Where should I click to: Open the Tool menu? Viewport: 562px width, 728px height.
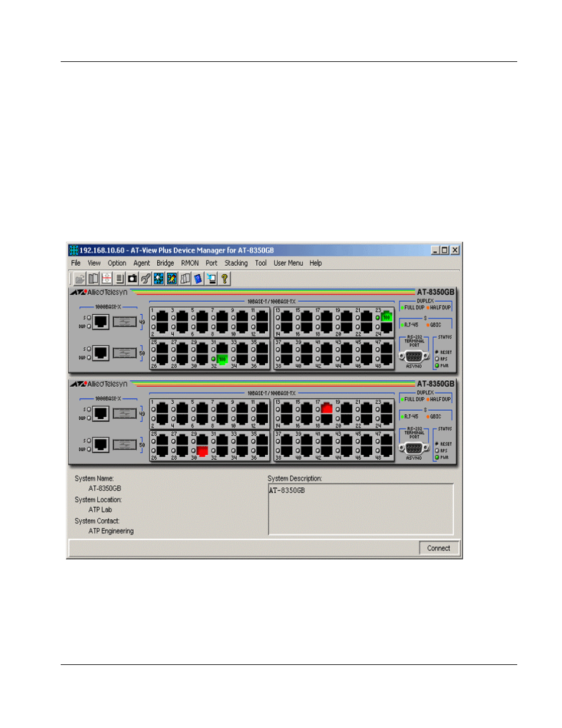[x=261, y=263]
